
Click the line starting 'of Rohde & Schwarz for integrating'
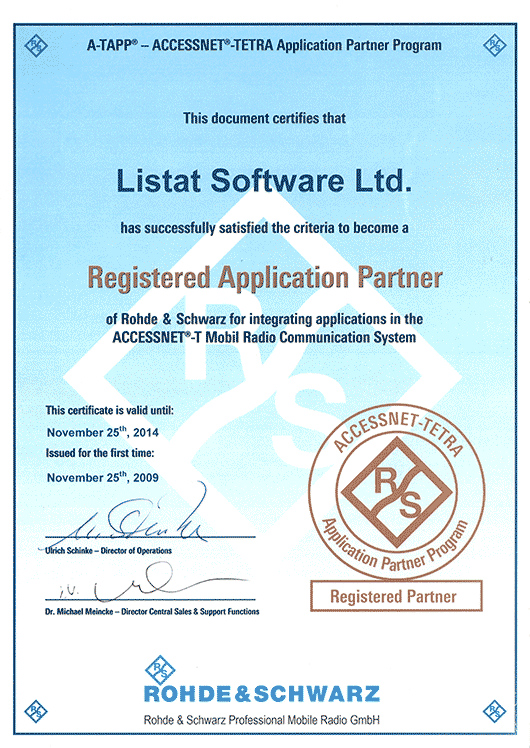pos(264,319)
